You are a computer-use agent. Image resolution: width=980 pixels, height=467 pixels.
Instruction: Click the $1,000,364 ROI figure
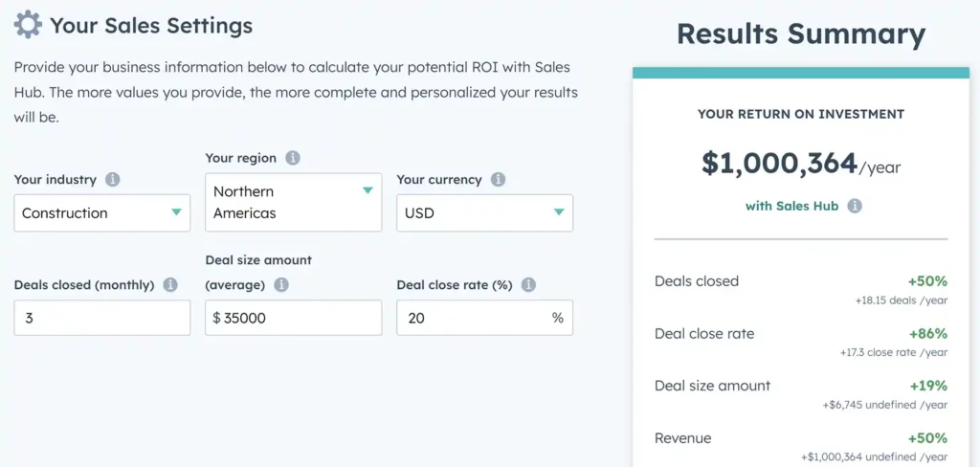(x=779, y=164)
